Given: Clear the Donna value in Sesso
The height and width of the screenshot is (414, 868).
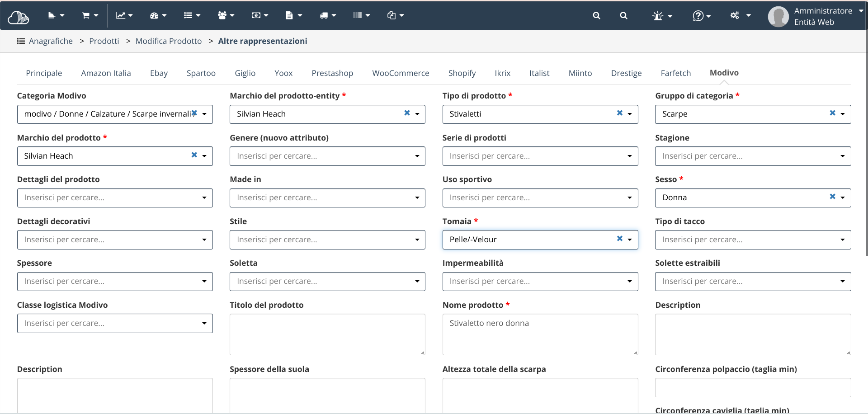Looking at the screenshot, I should 832,197.
